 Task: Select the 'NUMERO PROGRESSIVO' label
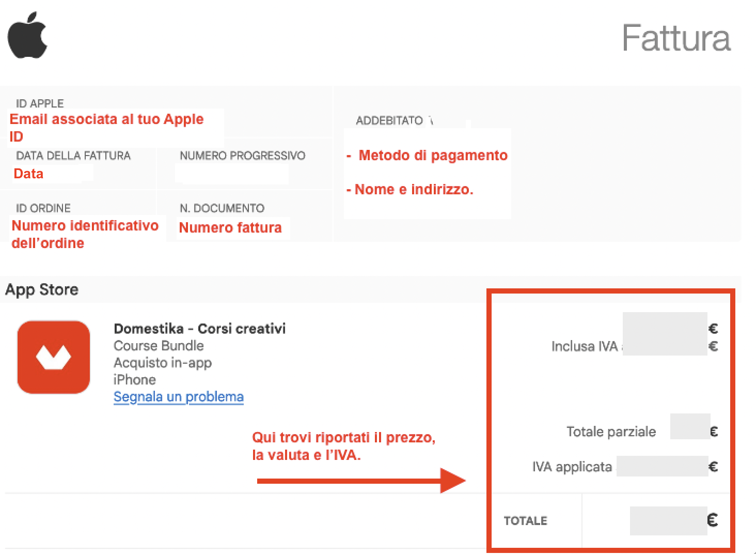pos(242,156)
